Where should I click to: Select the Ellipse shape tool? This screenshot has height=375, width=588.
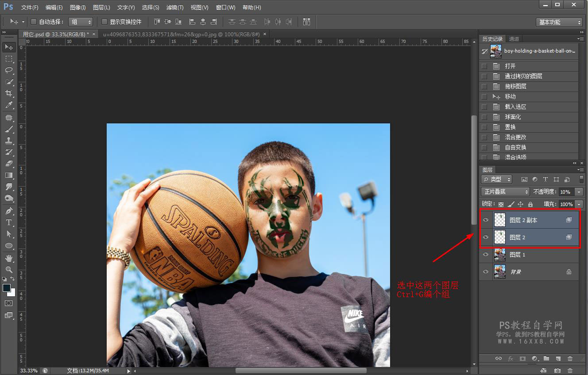coord(9,245)
